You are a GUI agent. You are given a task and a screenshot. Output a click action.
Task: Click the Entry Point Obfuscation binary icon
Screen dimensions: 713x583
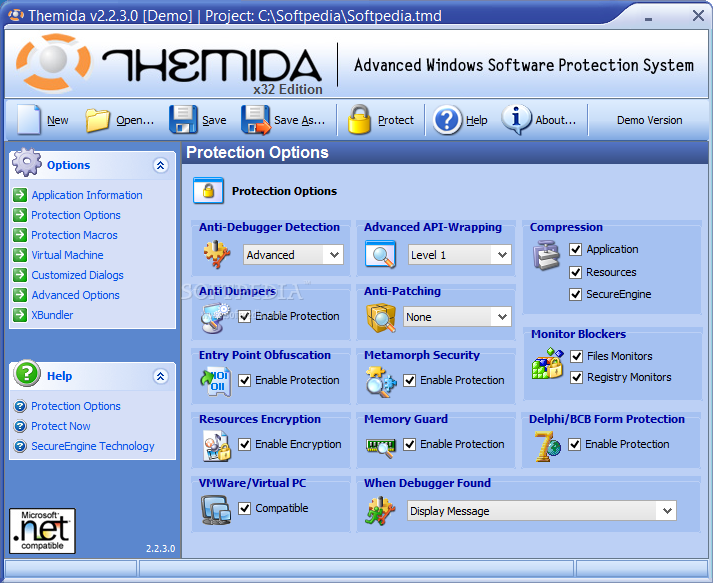click(216, 382)
